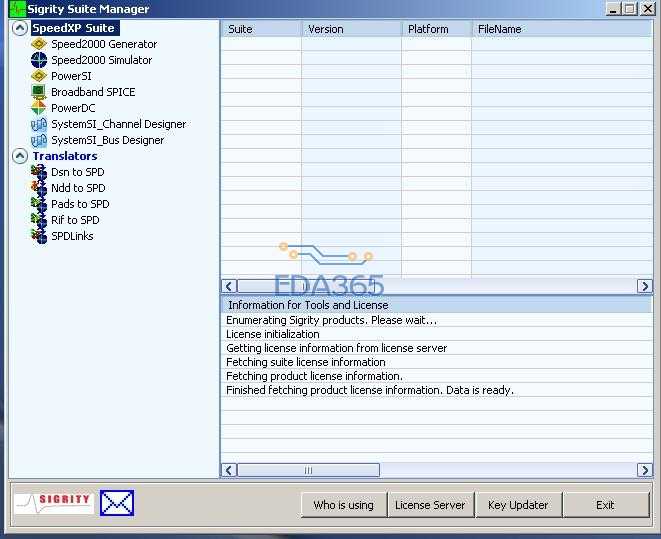Open the License Server button

(430, 505)
